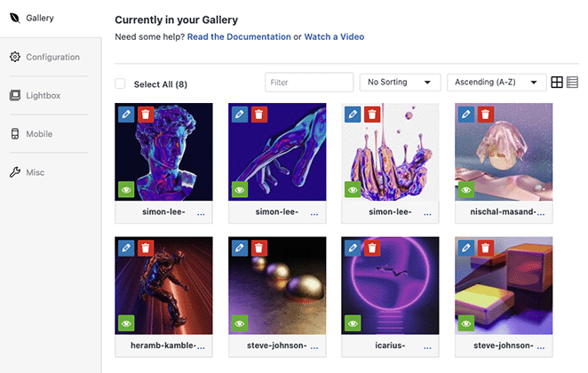Click the Watch a Video link

[x=334, y=37]
